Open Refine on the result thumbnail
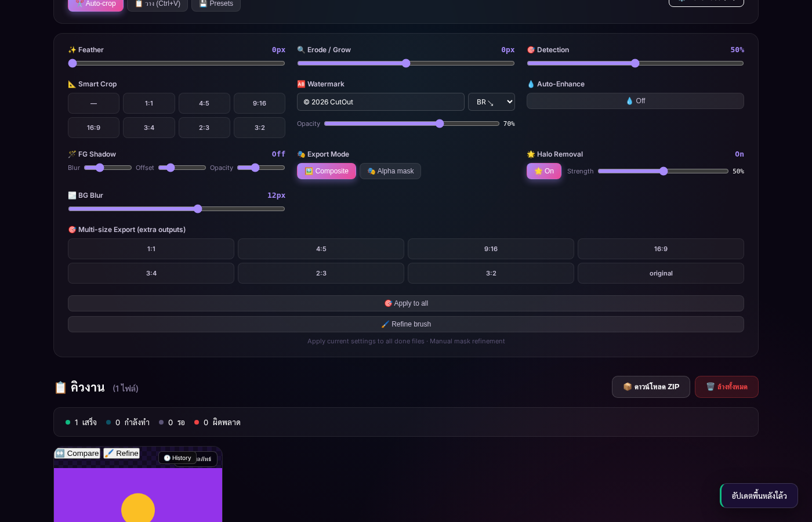This screenshot has height=522, width=812. [122, 454]
